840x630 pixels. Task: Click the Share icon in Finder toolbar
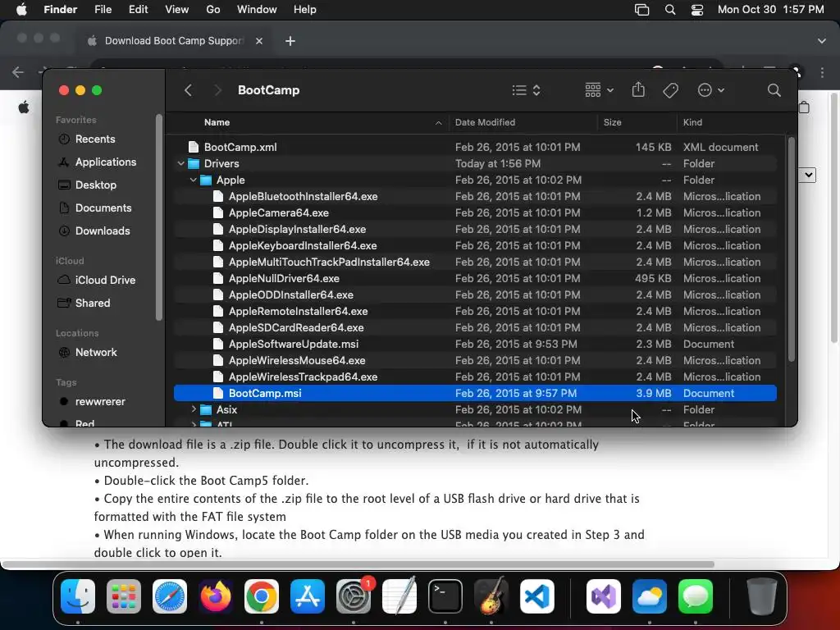[x=638, y=89]
